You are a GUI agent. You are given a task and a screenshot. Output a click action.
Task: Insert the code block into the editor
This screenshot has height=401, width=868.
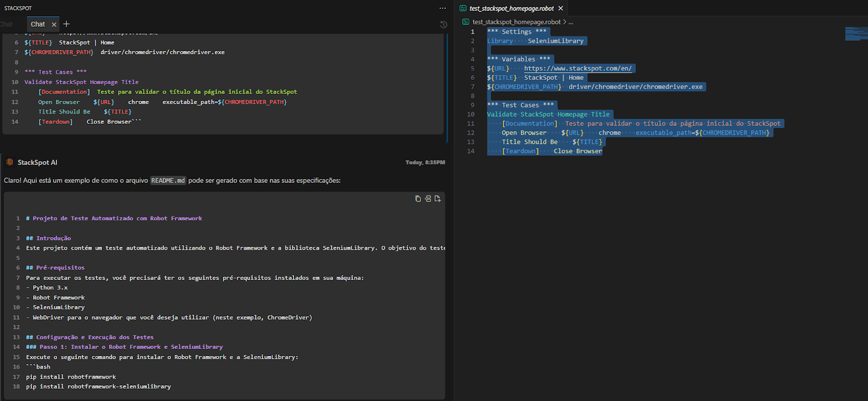click(x=427, y=199)
